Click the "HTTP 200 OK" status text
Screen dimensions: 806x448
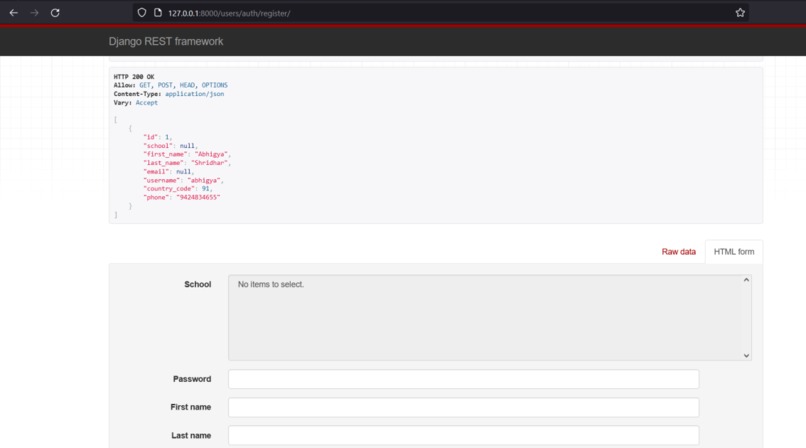134,77
